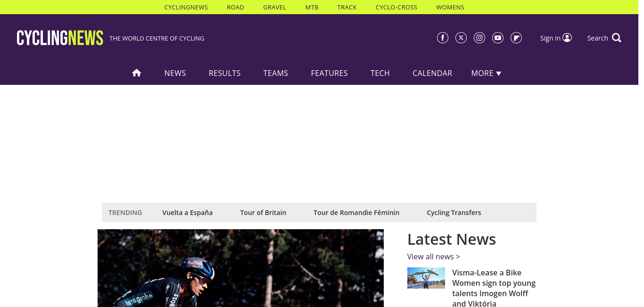Image resolution: width=644 pixels, height=307 pixels.
Task: Go to the CYCLO-CROSS section
Action: click(396, 7)
